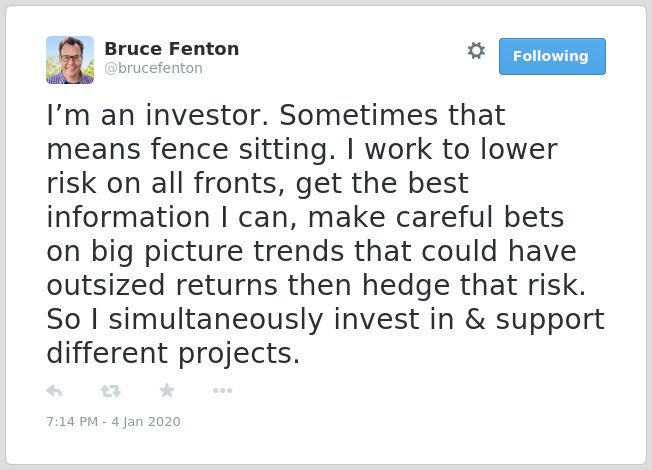Click the Bruce Fenton display name
This screenshot has width=652, height=470.
(172, 49)
